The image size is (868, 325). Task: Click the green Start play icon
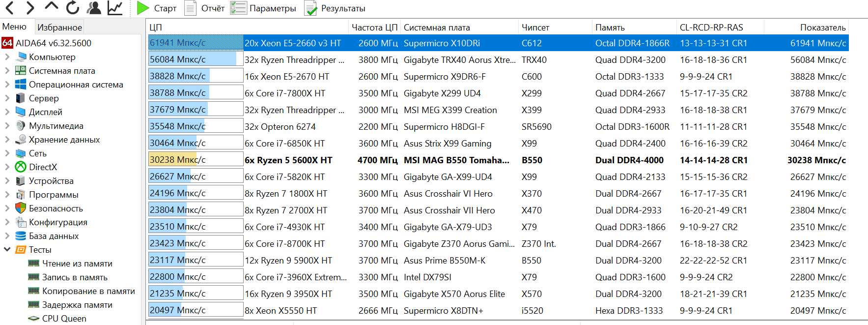click(143, 8)
